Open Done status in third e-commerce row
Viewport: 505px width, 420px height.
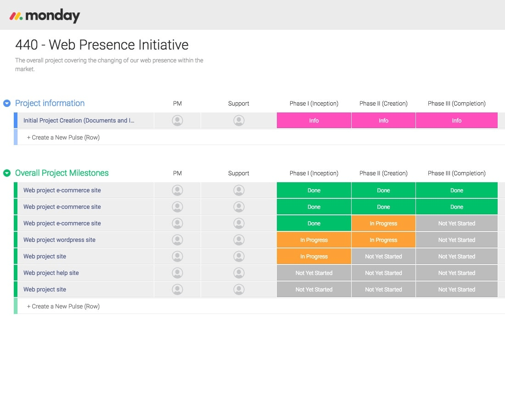pyautogui.click(x=314, y=223)
